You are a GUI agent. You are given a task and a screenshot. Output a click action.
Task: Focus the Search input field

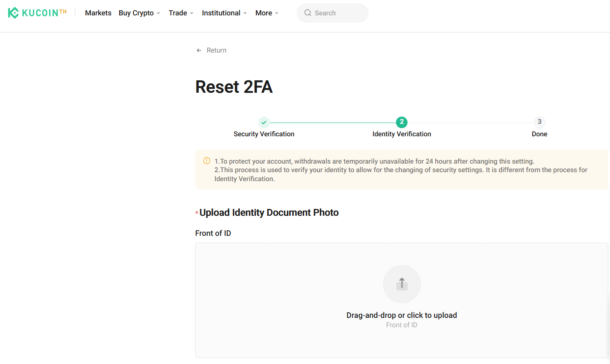click(337, 13)
